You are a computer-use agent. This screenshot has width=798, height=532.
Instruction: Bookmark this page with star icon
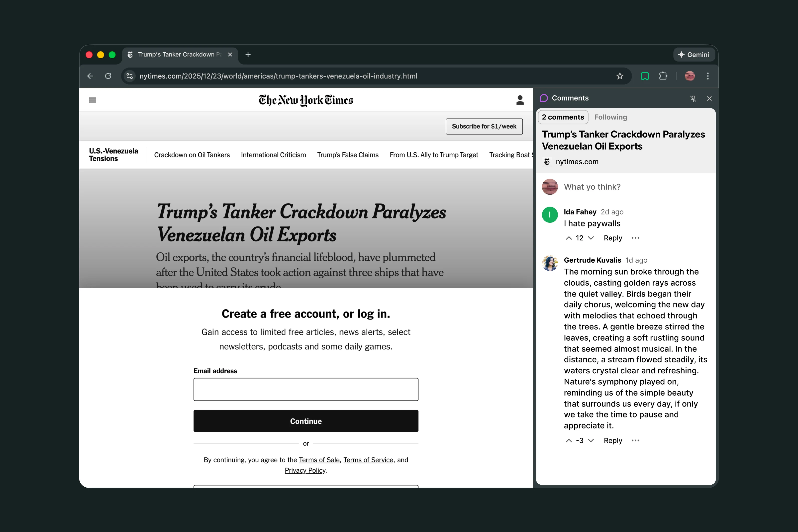[x=620, y=76]
